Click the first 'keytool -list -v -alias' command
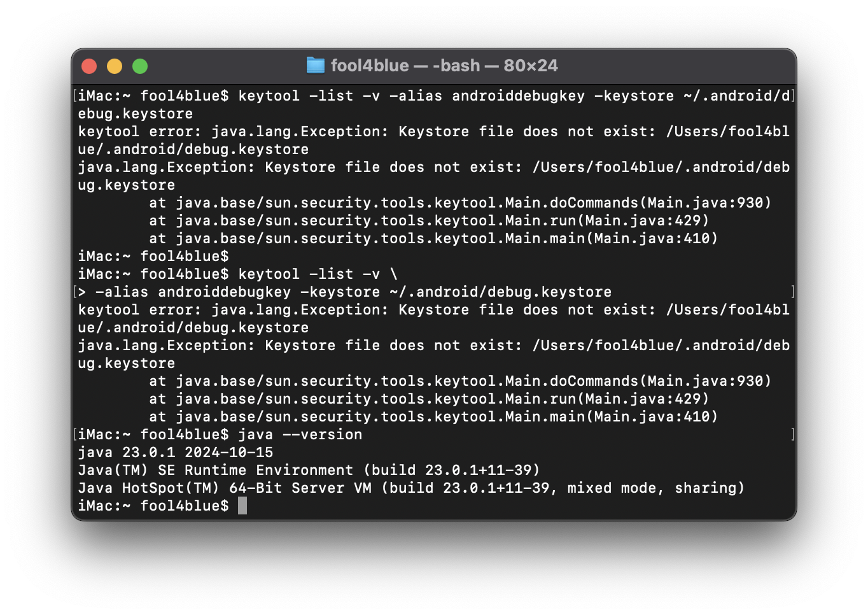868x615 pixels. [x=340, y=95]
